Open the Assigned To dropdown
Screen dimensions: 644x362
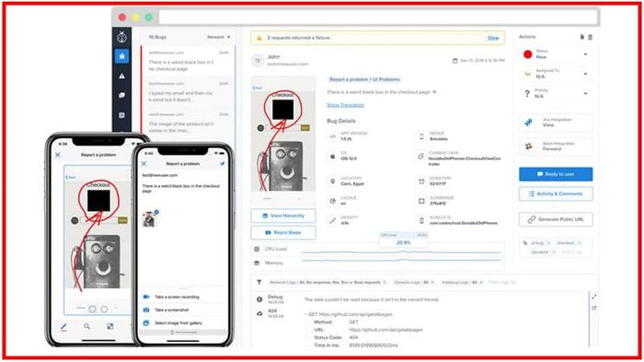556,74
